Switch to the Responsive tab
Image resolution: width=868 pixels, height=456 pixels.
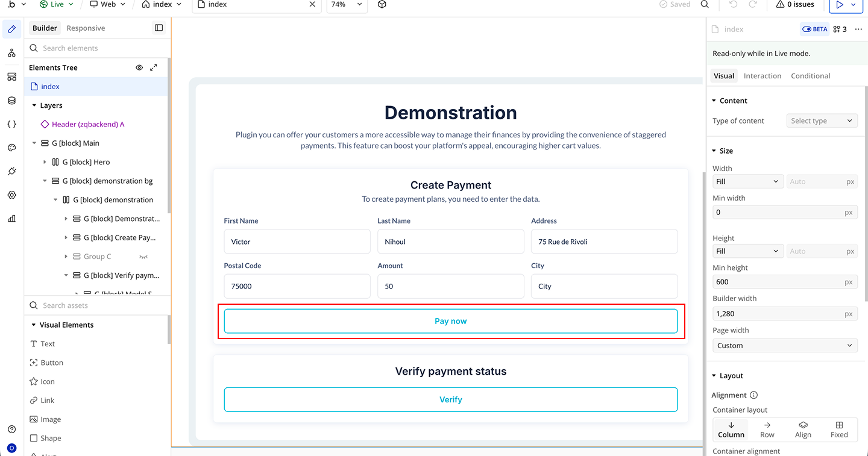(x=86, y=28)
